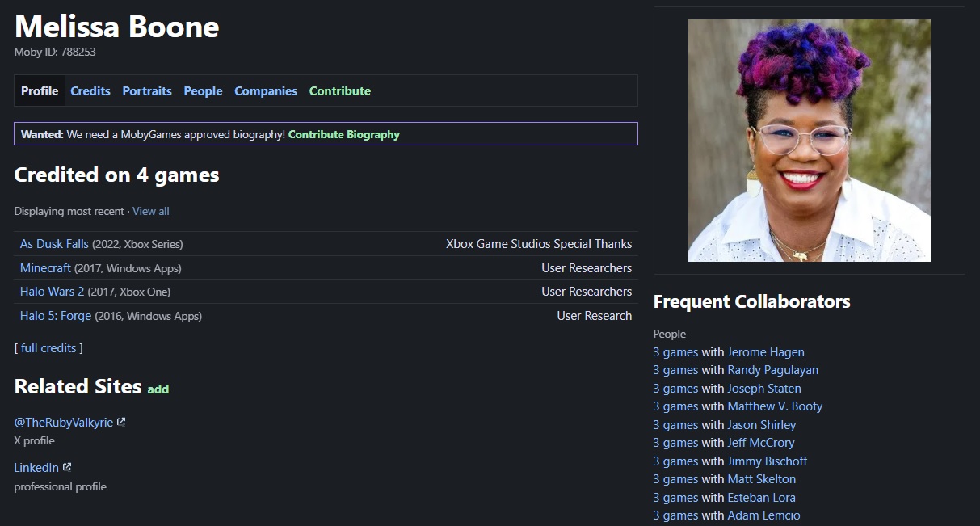This screenshot has width=980, height=526.
Task: Click 3 games link beside Esteban Lora
Action: click(675, 498)
